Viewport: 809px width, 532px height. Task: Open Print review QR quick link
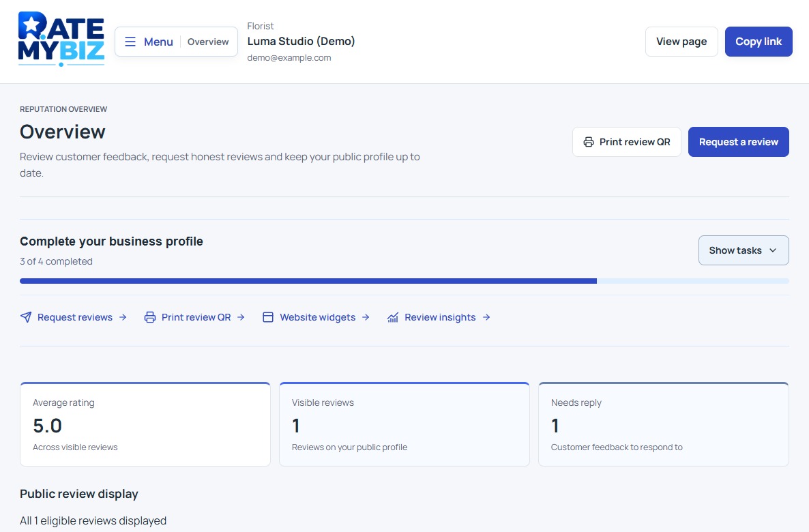(196, 317)
